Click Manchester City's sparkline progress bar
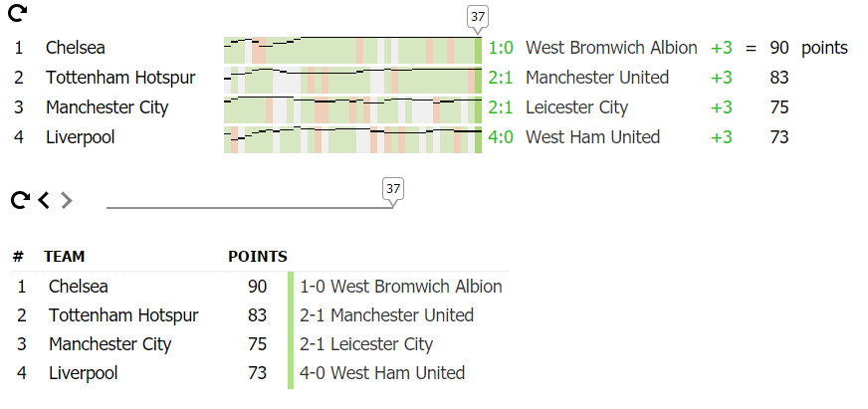This screenshot has height=409, width=868. tap(352, 107)
